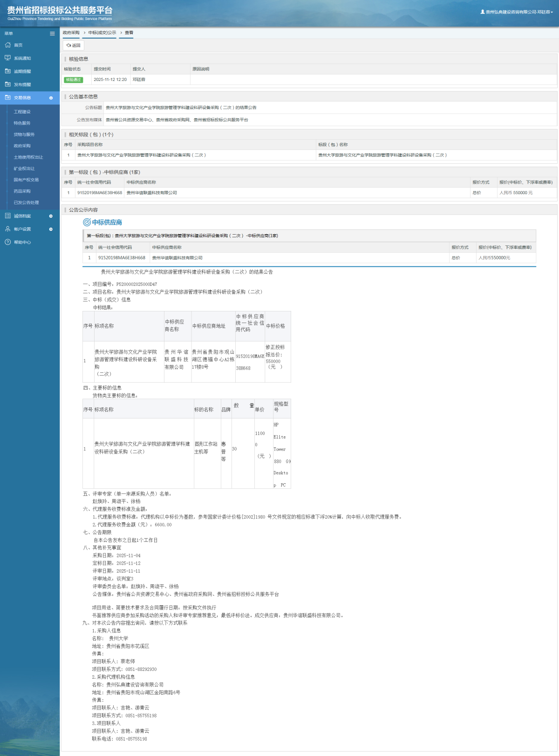Select 工程建设 in the sidebar submenu
Viewport: 559px width, 756px height.
point(22,112)
